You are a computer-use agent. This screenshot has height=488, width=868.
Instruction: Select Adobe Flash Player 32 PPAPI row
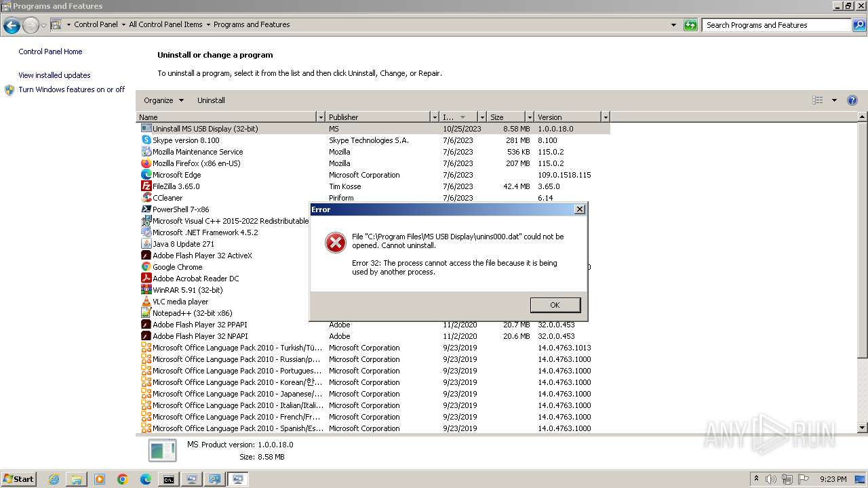pyautogui.click(x=374, y=325)
